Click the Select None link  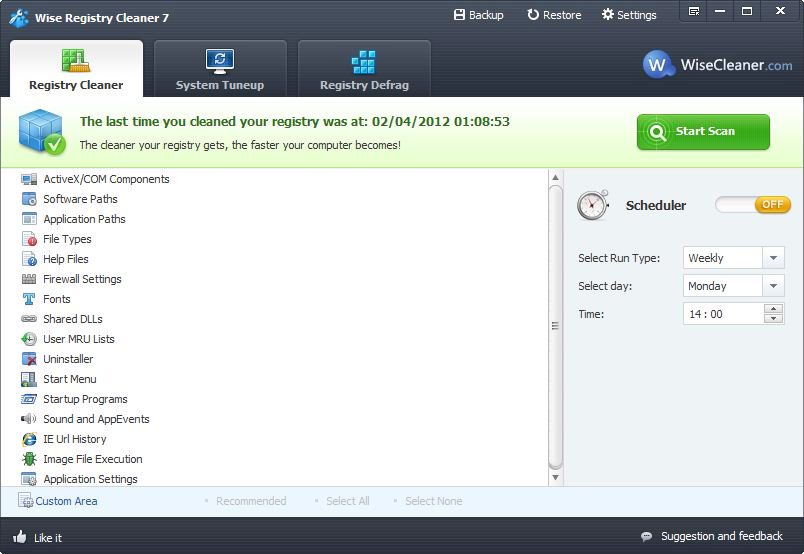click(433, 501)
